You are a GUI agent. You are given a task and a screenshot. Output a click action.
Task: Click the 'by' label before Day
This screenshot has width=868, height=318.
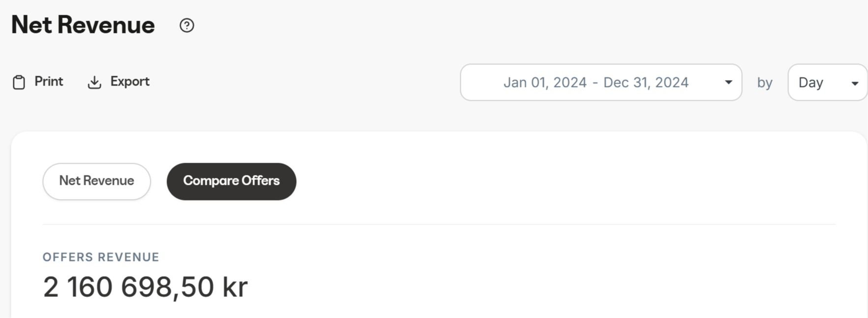[764, 83]
